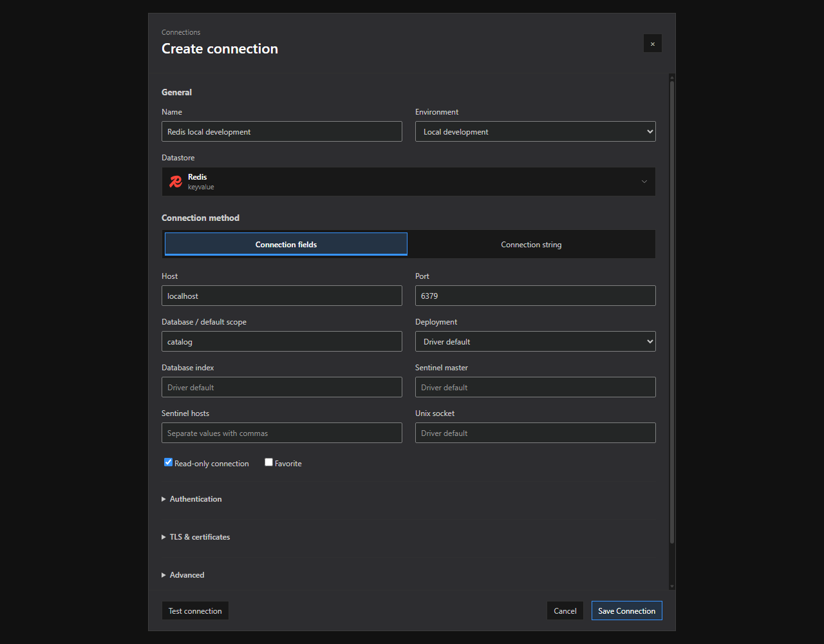
Task: Click the Save Connection button
Action: [x=627, y=611]
